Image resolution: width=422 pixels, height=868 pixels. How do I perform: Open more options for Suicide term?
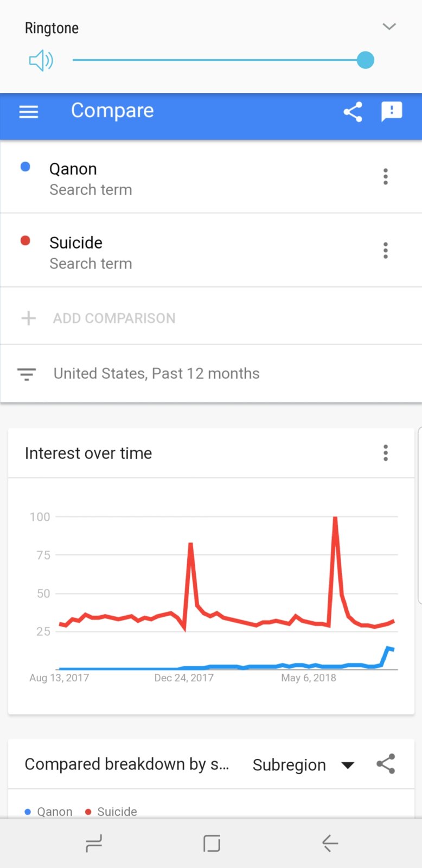pos(385,251)
